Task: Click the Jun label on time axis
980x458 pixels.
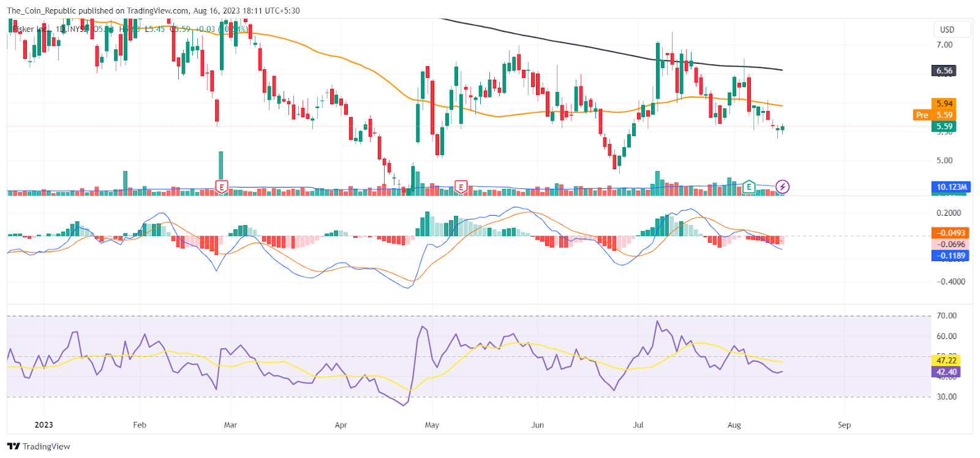Action: [538, 425]
